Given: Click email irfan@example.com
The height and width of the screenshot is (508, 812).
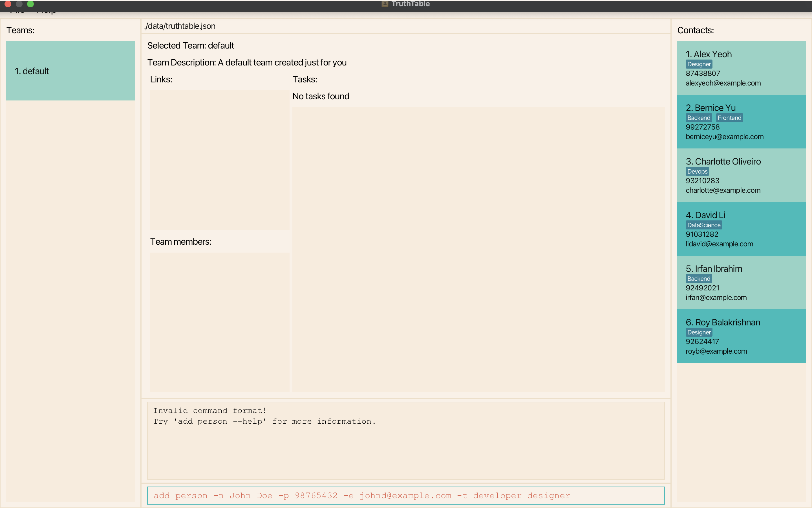Looking at the screenshot, I should point(716,297).
